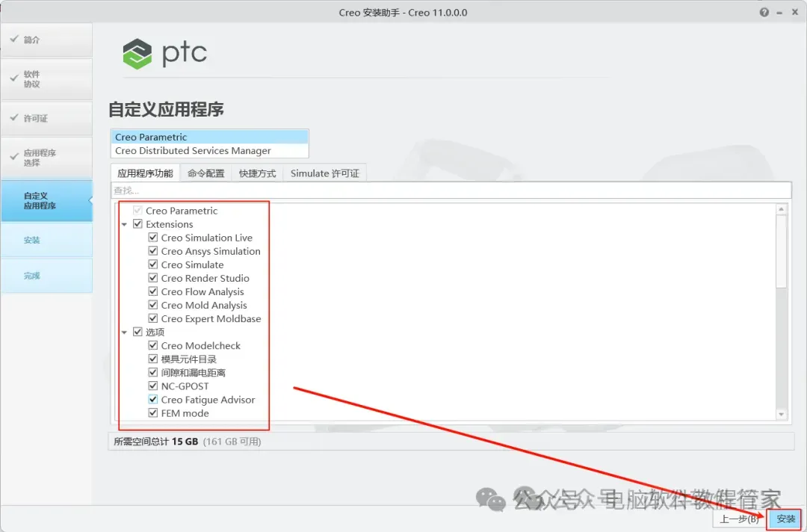807x532 pixels.
Task: Click the feature list scroll down arrow
Action: click(x=782, y=414)
